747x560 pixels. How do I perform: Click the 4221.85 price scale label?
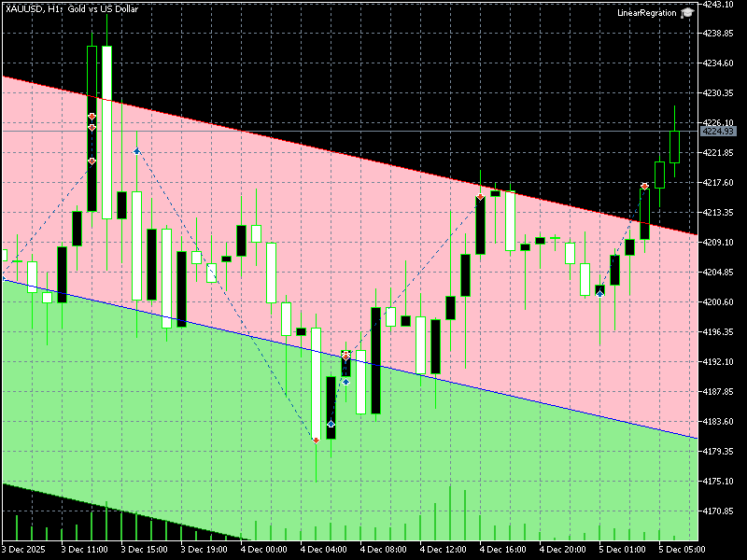(x=718, y=153)
